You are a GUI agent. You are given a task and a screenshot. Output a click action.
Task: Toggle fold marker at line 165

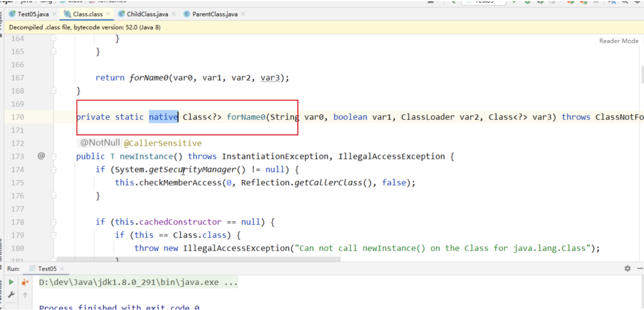tap(53, 51)
